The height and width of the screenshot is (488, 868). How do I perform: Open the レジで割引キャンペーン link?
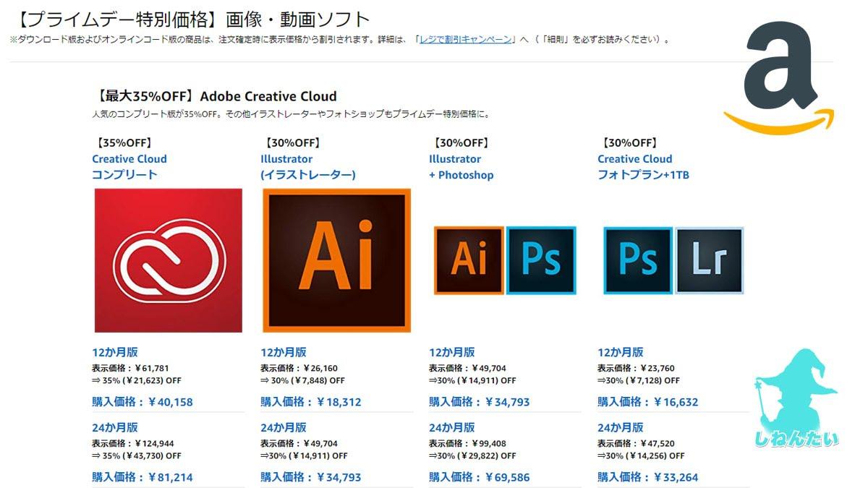pos(466,39)
